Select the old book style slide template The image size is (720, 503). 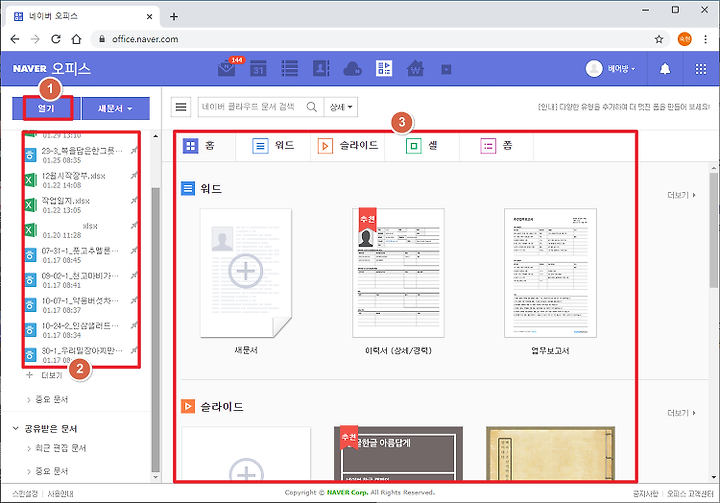tap(550, 453)
